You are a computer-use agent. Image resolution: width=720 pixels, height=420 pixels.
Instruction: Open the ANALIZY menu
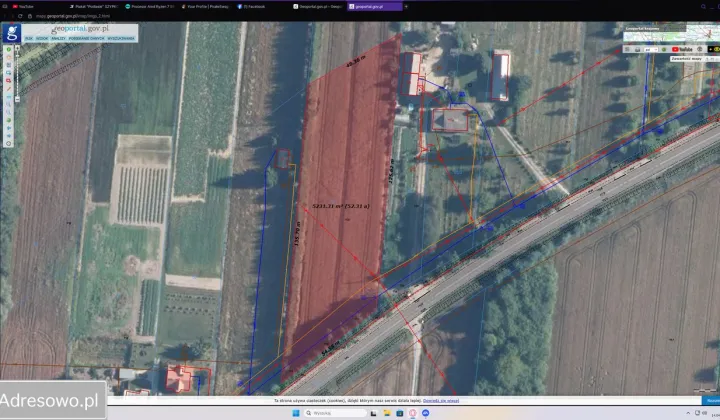tap(58, 37)
